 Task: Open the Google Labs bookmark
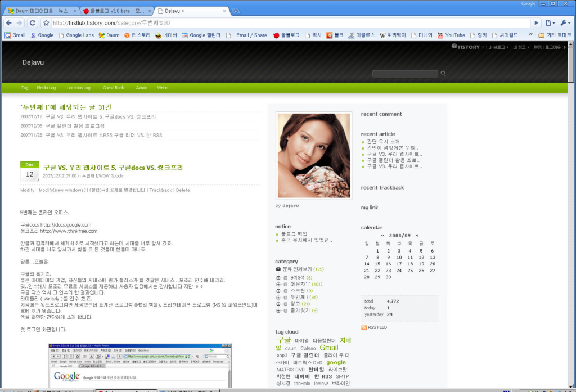pyautogui.click(x=76, y=35)
